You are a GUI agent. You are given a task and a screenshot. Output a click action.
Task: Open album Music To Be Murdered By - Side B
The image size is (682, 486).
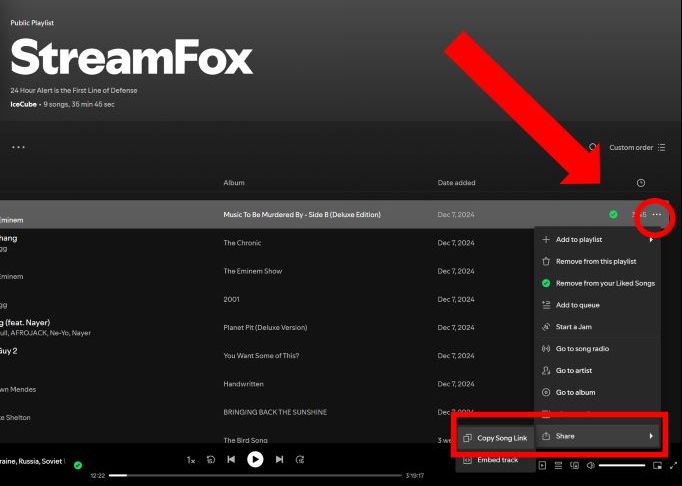302,215
